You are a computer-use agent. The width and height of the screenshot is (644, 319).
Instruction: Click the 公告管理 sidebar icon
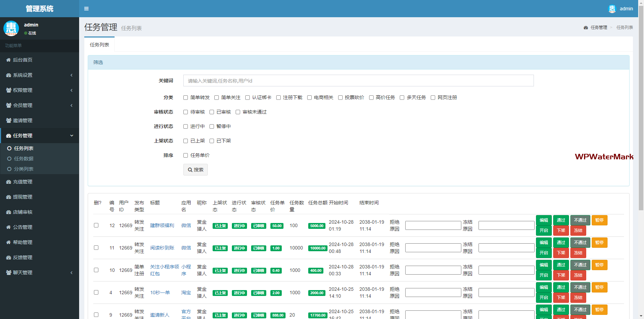point(9,227)
